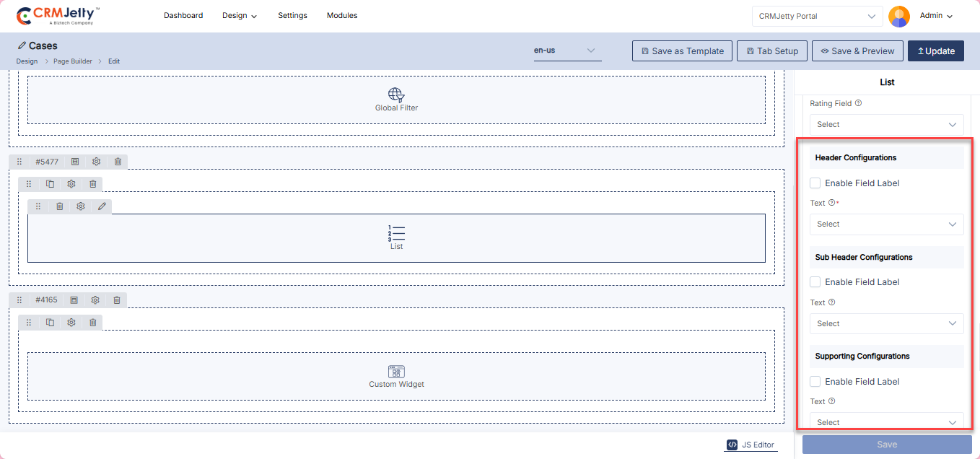This screenshot has height=459, width=980.
Task: Tick Enable Field Label under Supporting Configurations
Action: pos(815,382)
